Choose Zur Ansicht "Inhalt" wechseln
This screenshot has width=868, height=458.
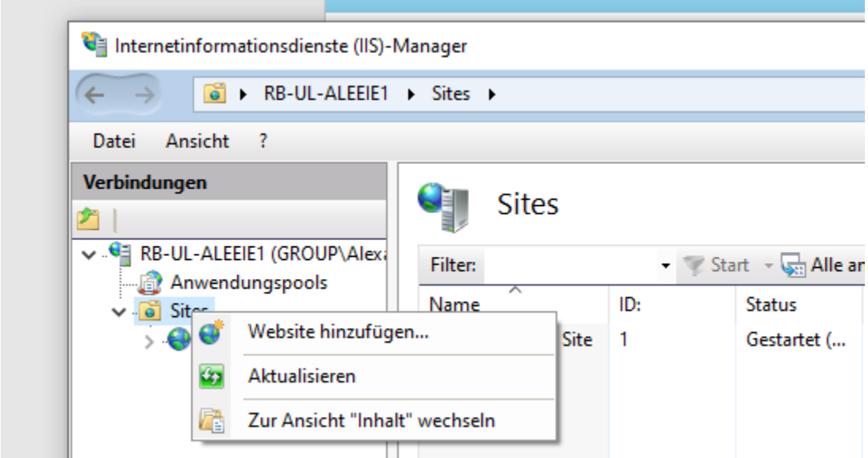373,421
